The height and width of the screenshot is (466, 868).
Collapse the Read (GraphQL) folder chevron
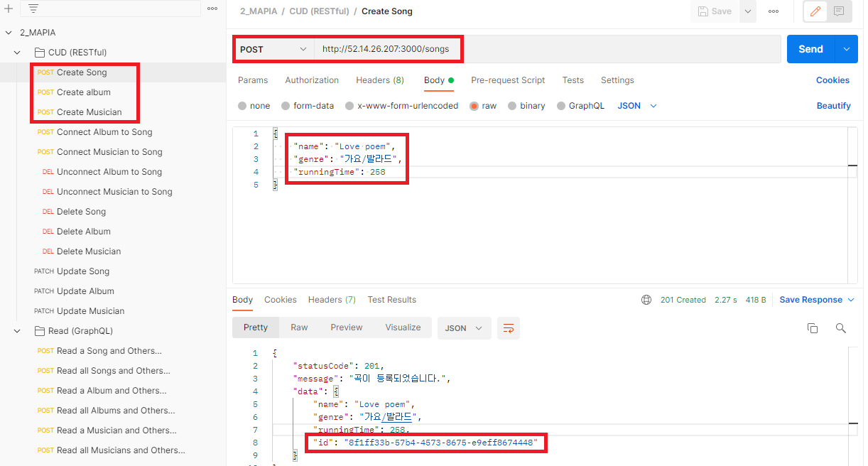(x=18, y=331)
